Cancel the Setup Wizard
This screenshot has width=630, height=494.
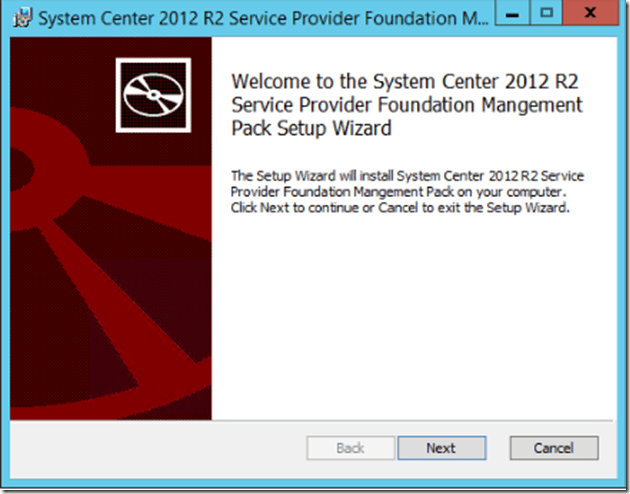coord(553,448)
